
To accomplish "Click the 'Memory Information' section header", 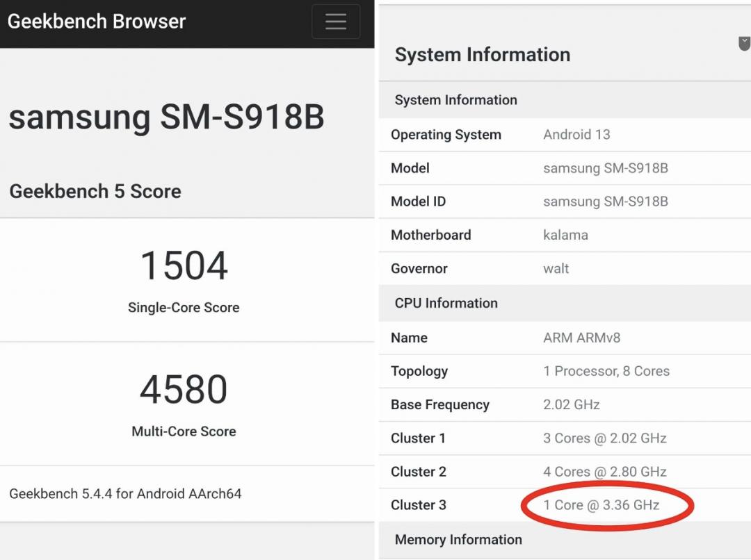I will coord(458,540).
